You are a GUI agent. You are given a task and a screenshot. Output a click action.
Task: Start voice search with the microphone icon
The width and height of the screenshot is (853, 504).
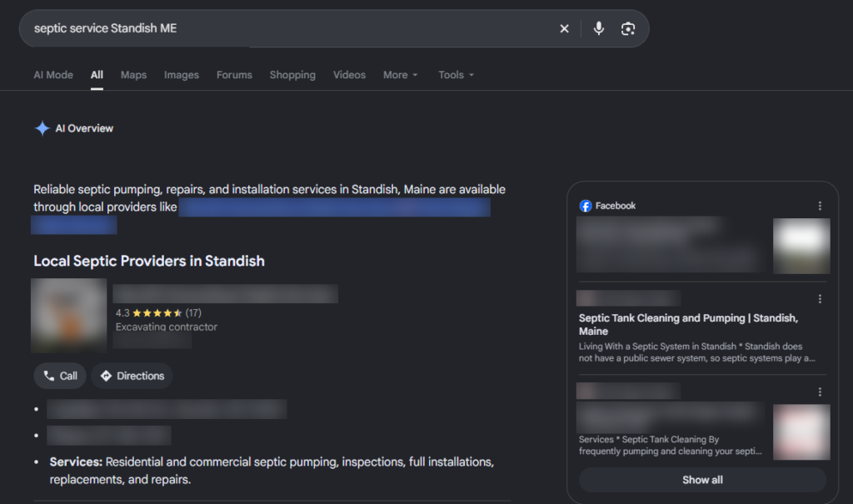pyautogui.click(x=598, y=28)
